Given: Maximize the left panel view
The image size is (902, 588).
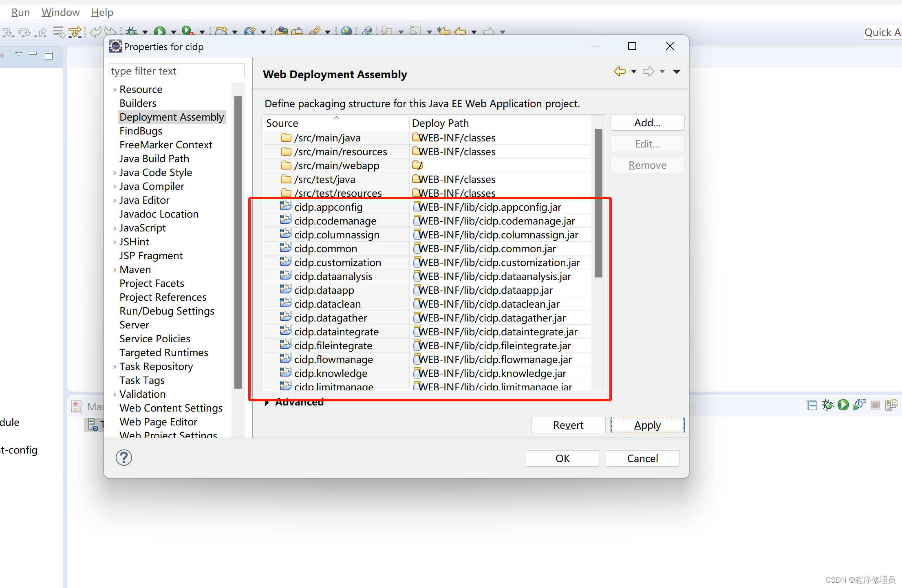Looking at the screenshot, I should [x=49, y=55].
